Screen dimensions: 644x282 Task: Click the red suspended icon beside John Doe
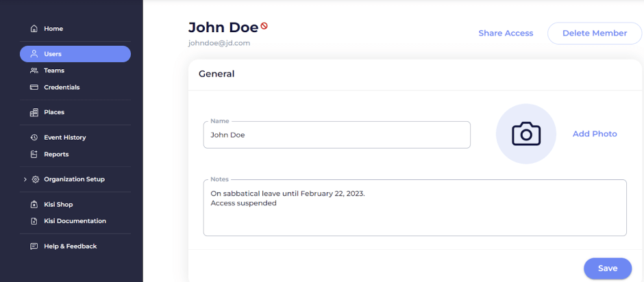pos(264,26)
